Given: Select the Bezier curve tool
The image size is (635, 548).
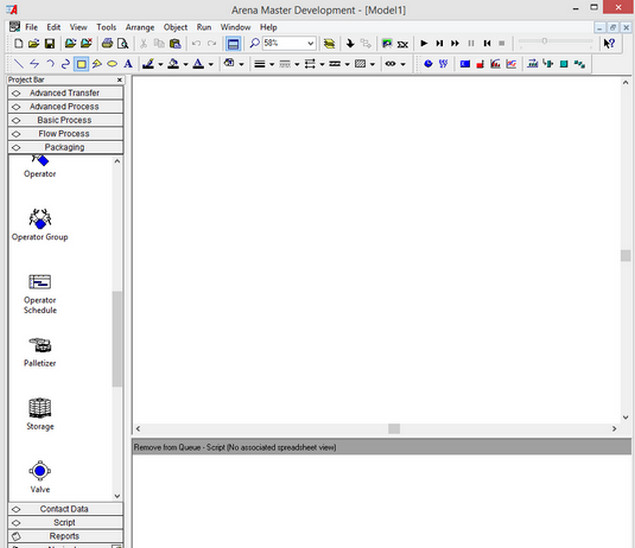Looking at the screenshot, I should (65, 64).
